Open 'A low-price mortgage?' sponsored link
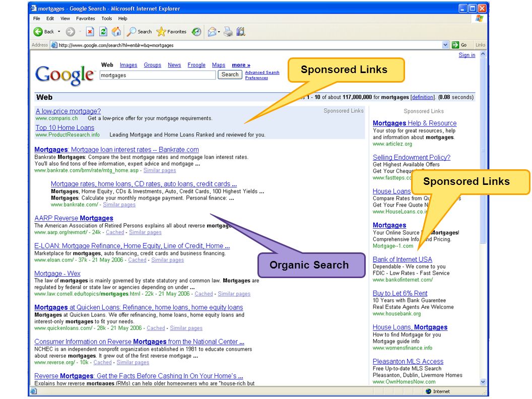 click(68, 111)
